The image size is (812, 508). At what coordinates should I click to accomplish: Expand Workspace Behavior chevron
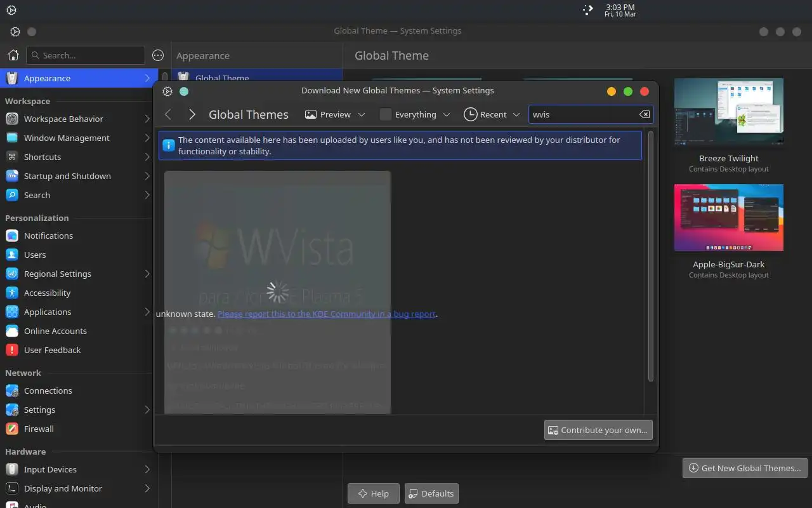pos(147,119)
